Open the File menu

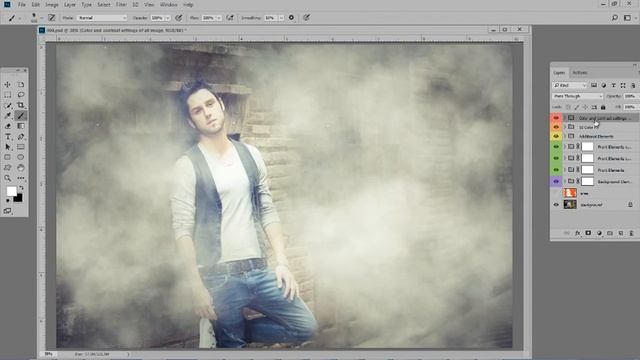coord(22,4)
